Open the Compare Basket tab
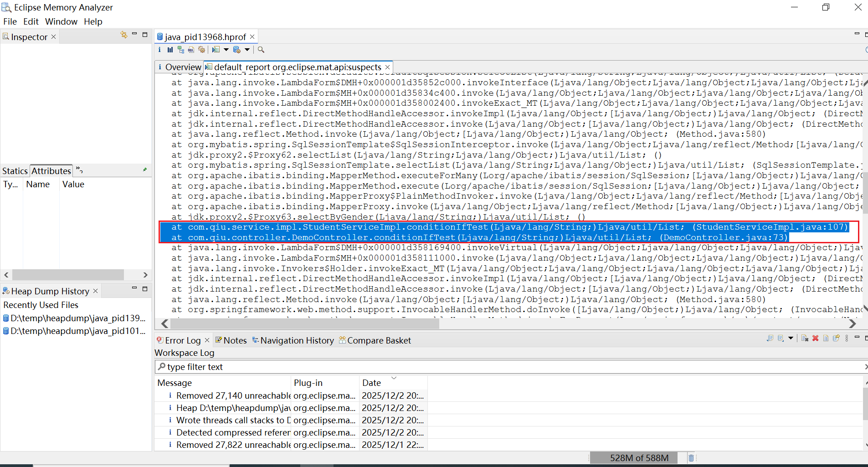This screenshot has width=868, height=467. (375, 340)
